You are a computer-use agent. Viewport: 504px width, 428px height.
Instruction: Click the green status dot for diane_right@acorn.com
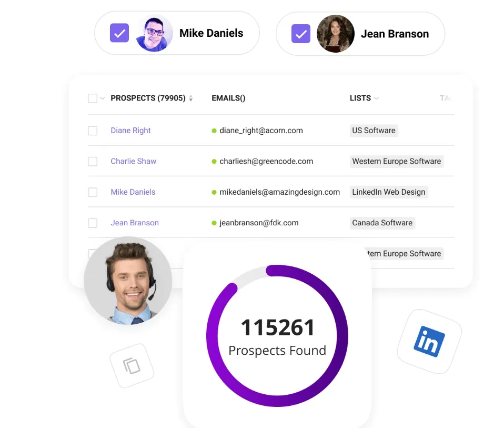214,131
